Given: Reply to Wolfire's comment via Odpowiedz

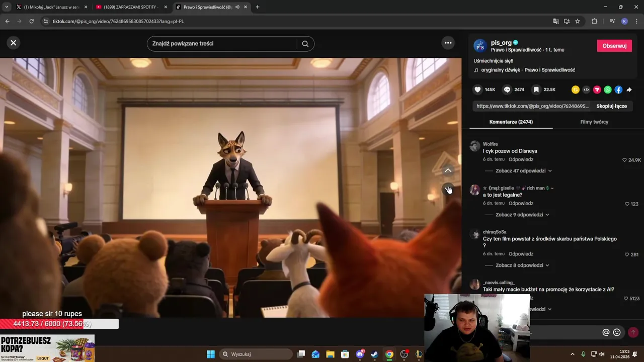Looking at the screenshot, I should [x=521, y=159].
